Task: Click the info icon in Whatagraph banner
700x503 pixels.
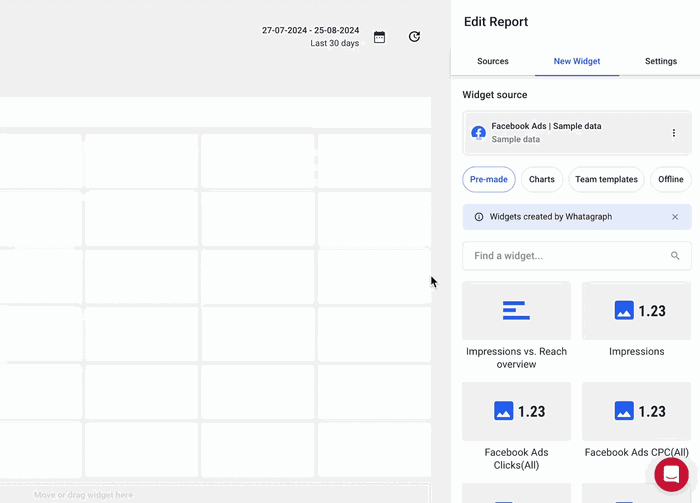Action: (479, 217)
